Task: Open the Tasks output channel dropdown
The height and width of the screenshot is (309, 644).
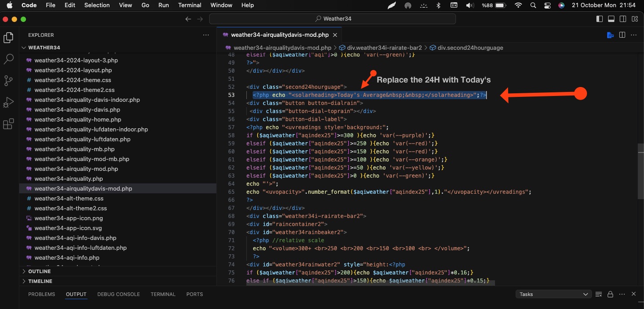Action: point(553,294)
